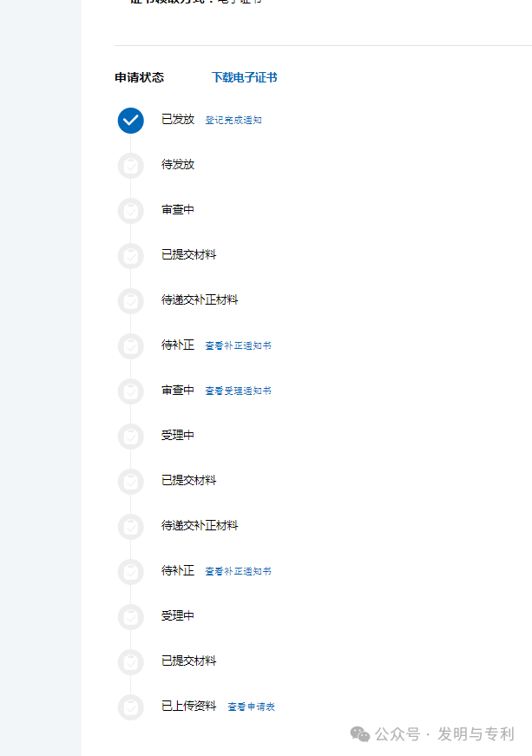Open 查看受理通知书 beside 审查中
Screen dimensions: 532x756
239,391
